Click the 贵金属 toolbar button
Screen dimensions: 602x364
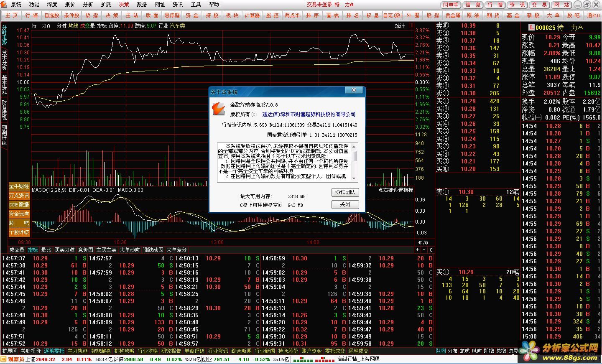point(453,15)
